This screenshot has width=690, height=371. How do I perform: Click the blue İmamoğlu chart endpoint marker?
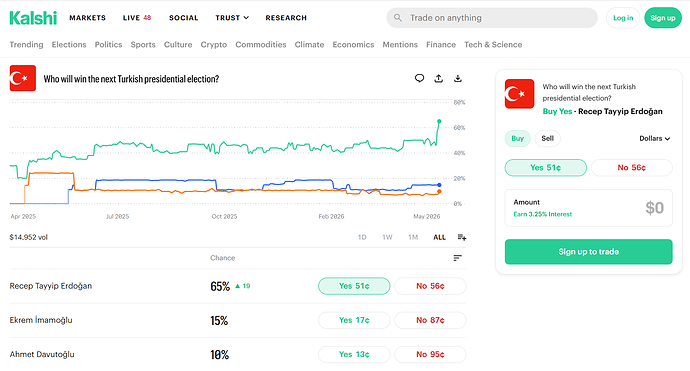tap(439, 185)
